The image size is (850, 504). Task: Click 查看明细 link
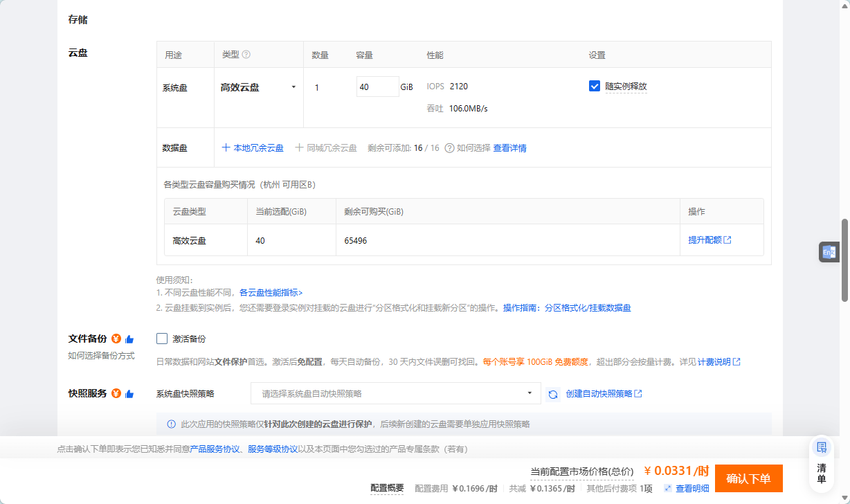(x=692, y=489)
